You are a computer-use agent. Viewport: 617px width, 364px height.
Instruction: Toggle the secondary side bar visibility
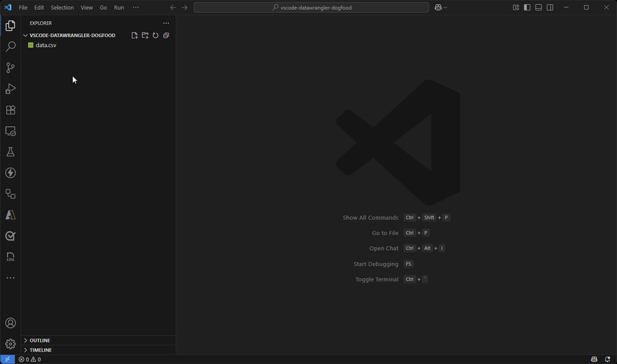(x=550, y=7)
